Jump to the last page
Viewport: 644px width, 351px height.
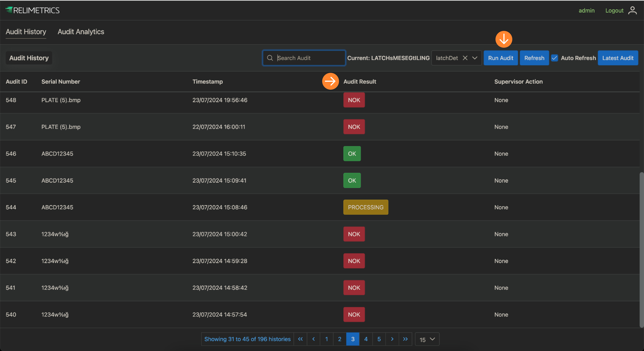point(405,339)
